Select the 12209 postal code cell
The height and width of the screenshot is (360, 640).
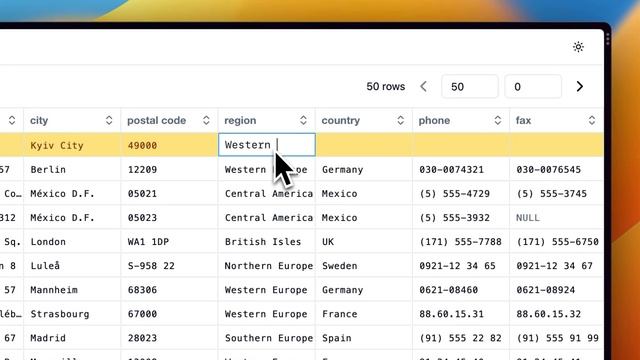[169, 169]
